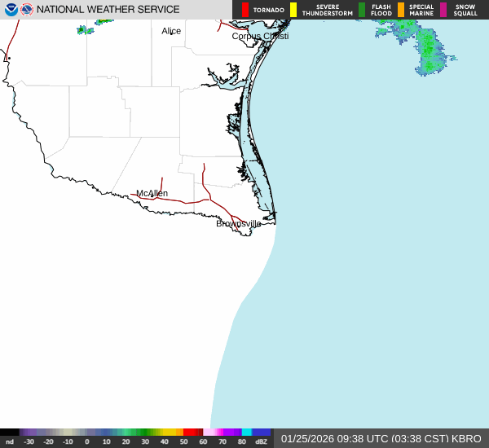Click the KBRO timestamp in the footer
The height and width of the screenshot is (448, 489).
point(381,438)
